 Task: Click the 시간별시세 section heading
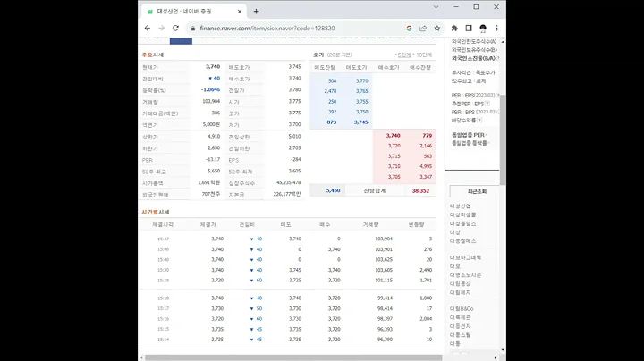[x=156, y=212]
